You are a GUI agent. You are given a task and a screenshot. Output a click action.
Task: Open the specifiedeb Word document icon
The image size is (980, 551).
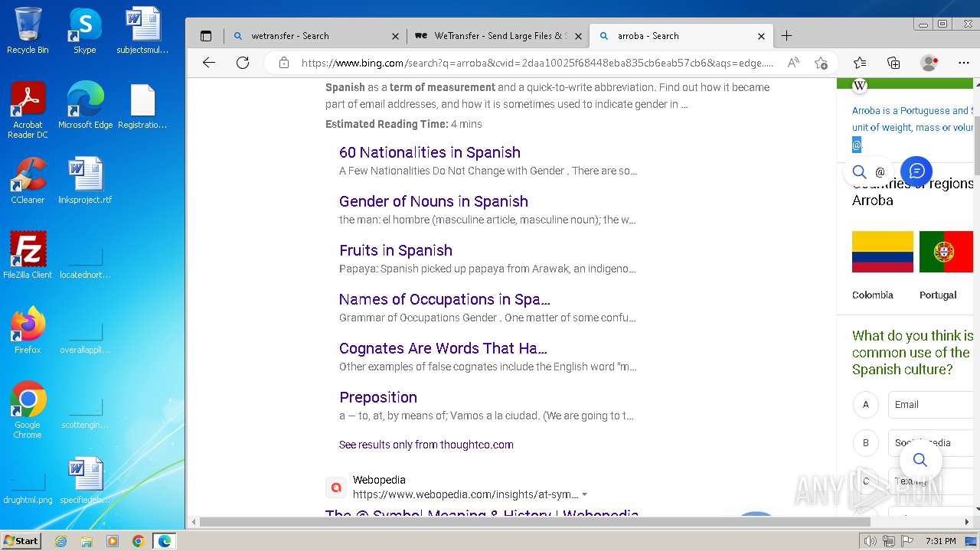click(x=85, y=481)
